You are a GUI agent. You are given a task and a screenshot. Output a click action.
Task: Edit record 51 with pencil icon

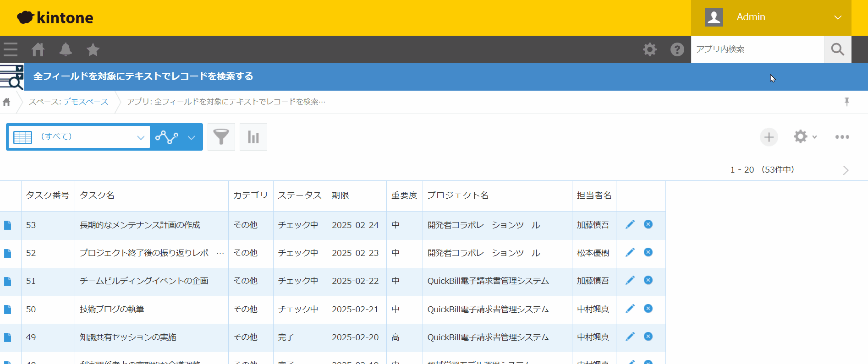630,280
